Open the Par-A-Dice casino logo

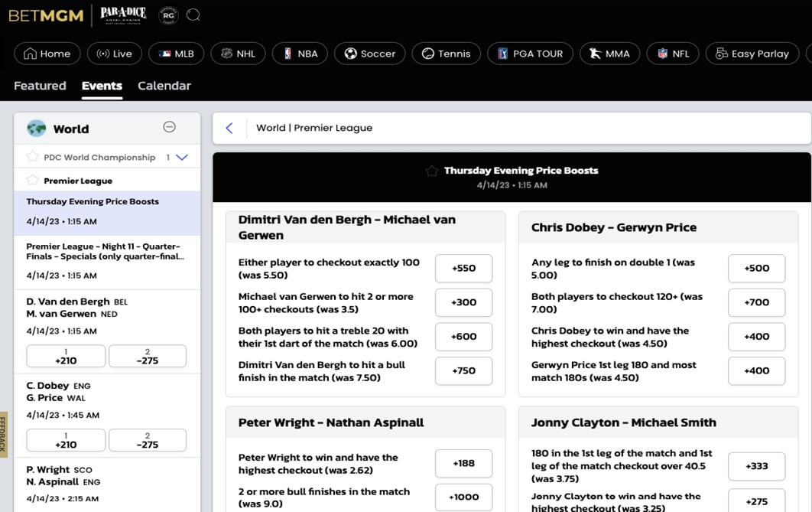pos(123,15)
